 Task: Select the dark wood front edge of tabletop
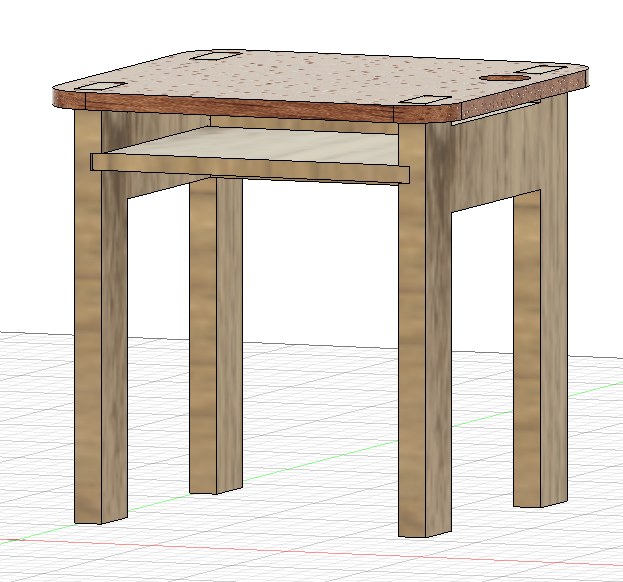(x=240, y=107)
